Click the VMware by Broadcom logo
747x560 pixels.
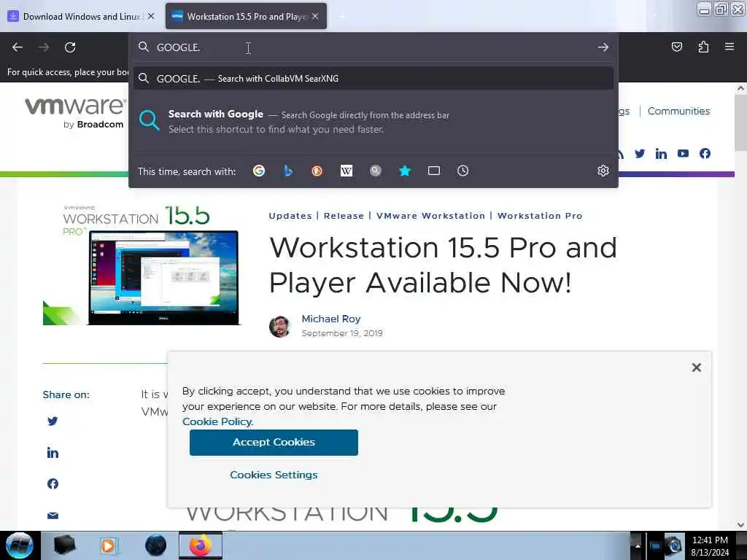coord(75,112)
